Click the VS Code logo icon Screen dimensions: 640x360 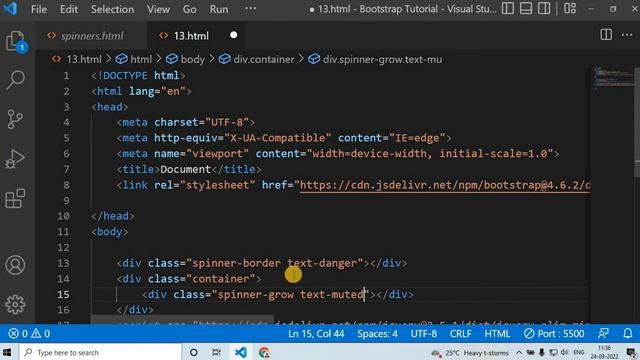(10, 9)
